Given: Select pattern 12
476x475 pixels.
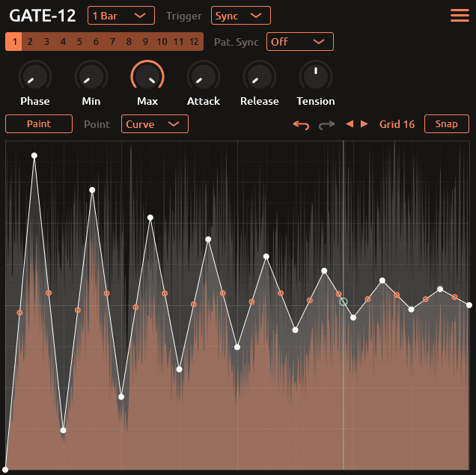Looking at the screenshot, I should pos(195,42).
